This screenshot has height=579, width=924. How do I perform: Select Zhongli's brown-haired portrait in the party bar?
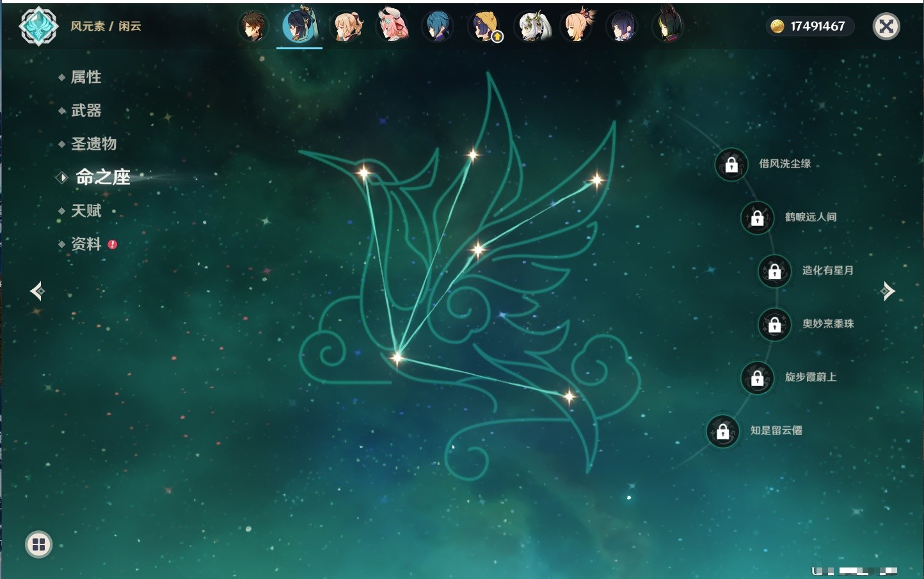click(253, 26)
